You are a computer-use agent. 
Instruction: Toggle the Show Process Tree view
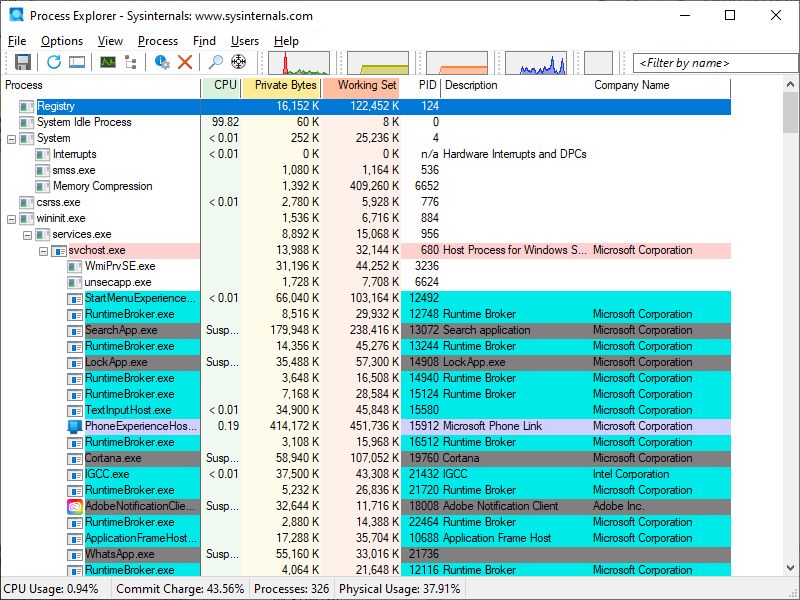point(131,62)
